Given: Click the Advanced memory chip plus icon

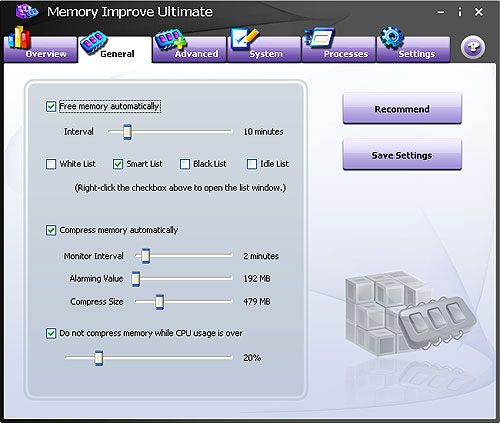Looking at the screenshot, I should (x=170, y=40).
